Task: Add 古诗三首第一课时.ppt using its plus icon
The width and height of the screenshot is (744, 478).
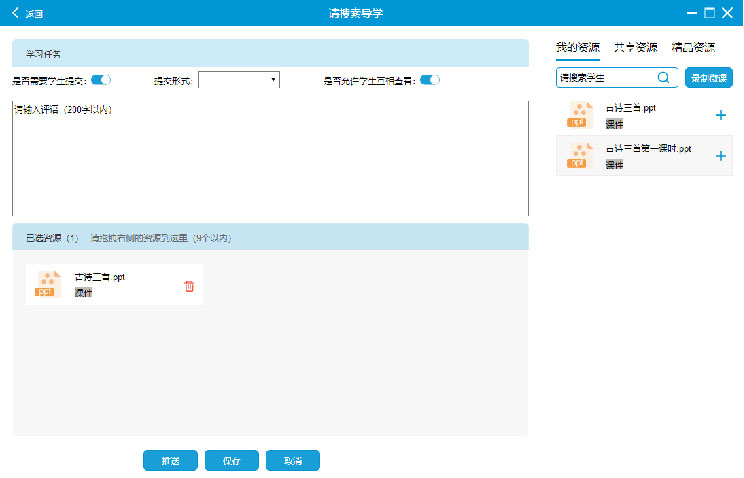Action: pyautogui.click(x=721, y=156)
